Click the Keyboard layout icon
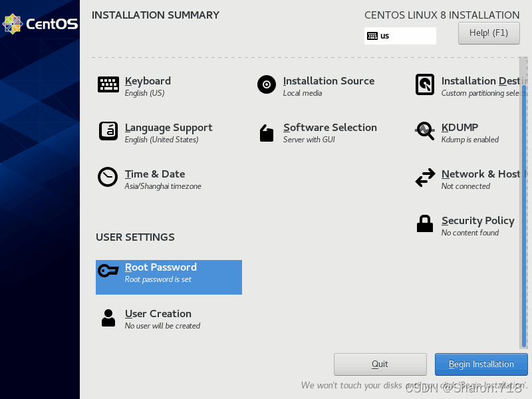The width and height of the screenshot is (532, 399). tap(108, 84)
